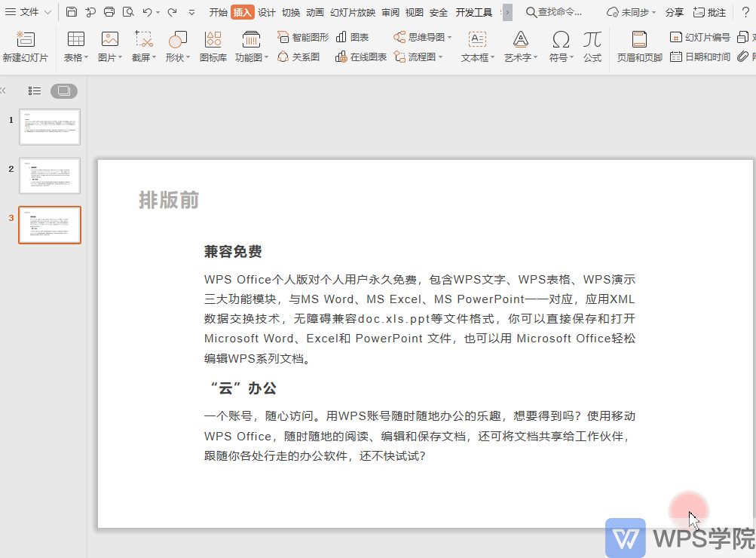The height and width of the screenshot is (558, 756).
Task: Insert Date and Time (日期和时间)
Action: tap(700, 57)
